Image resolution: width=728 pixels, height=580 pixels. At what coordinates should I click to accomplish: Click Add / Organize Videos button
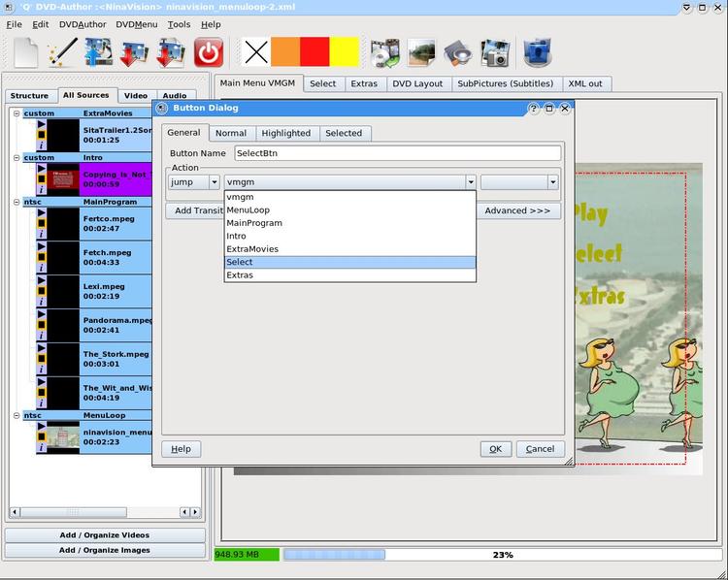[x=105, y=535]
